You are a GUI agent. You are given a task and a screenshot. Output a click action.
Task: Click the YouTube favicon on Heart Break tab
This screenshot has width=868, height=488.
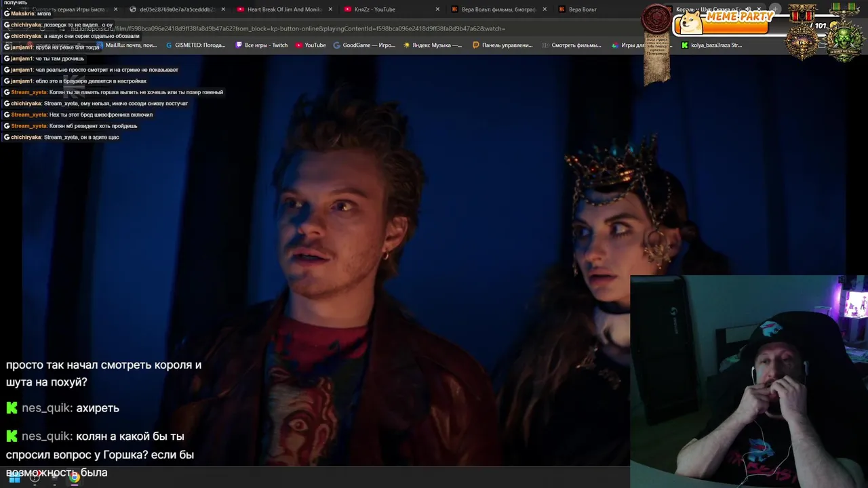(241, 9)
